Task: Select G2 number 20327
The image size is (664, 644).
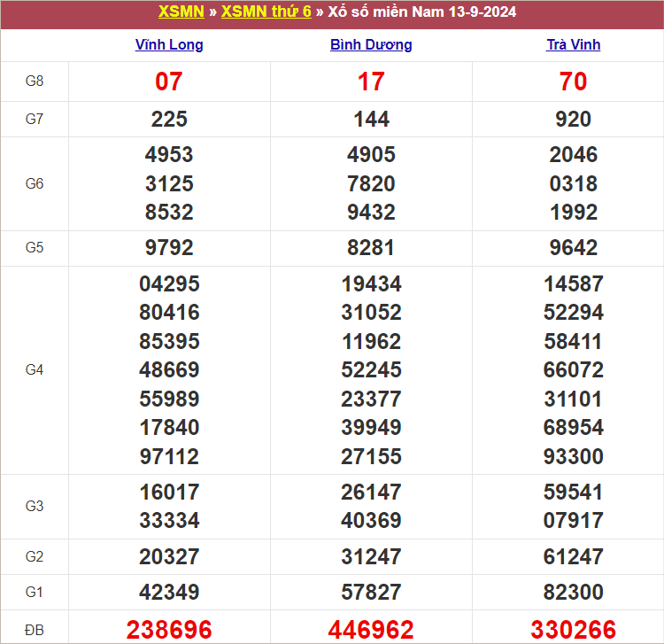Action: point(169,556)
